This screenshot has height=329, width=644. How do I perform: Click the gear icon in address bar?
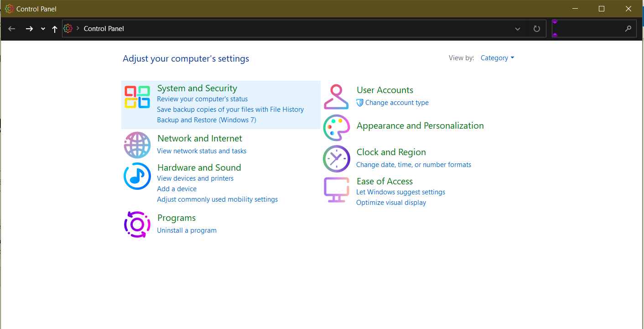click(68, 28)
